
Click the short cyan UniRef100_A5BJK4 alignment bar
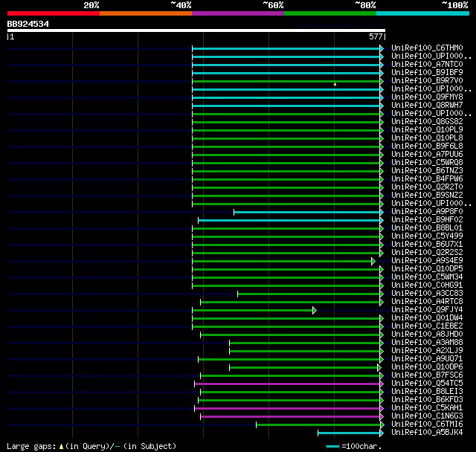coord(349,433)
